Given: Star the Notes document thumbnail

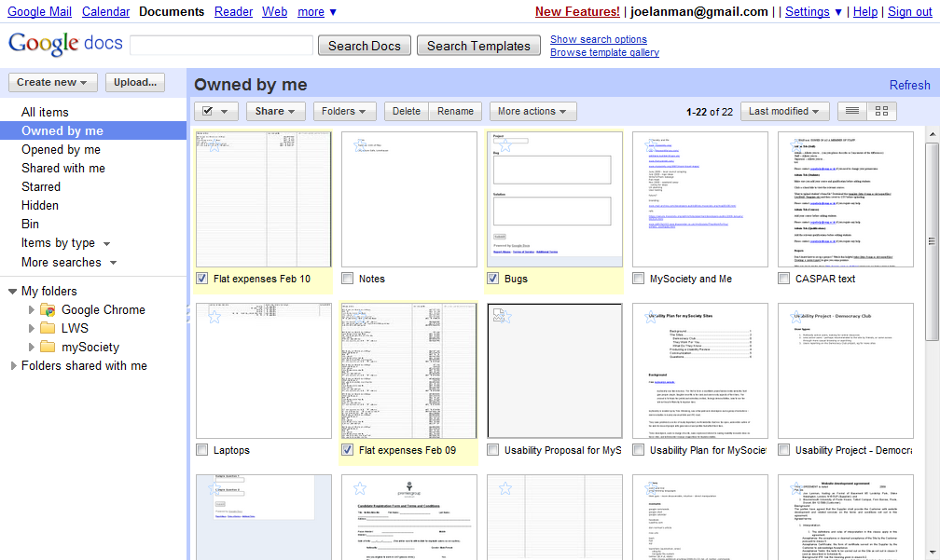Looking at the screenshot, I should point(359,145).
